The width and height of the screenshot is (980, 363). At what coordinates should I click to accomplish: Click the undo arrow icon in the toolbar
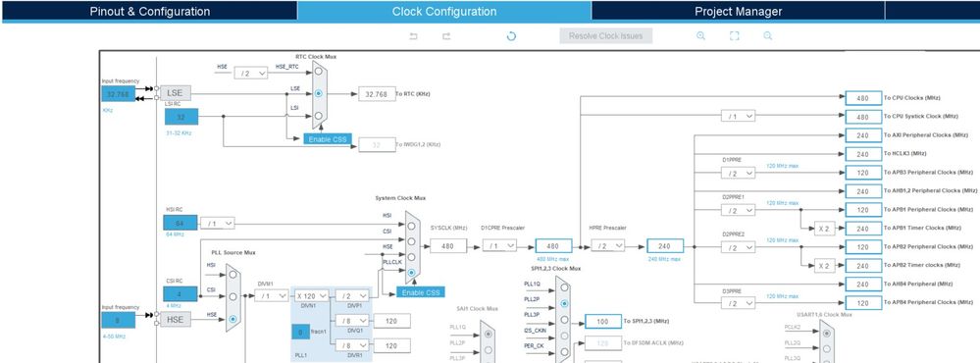click(x=413, y=36)
